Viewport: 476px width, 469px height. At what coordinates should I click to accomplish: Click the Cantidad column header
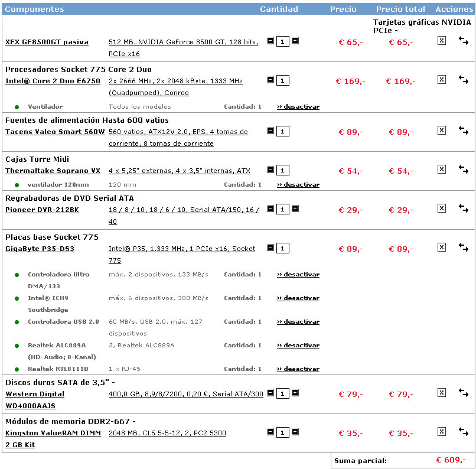coord(279,9)
